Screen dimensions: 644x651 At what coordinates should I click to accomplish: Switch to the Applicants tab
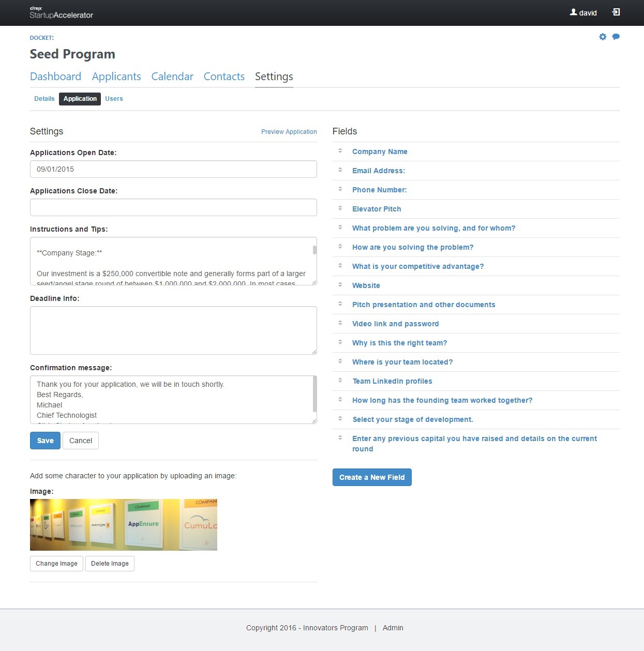(116, 77)
